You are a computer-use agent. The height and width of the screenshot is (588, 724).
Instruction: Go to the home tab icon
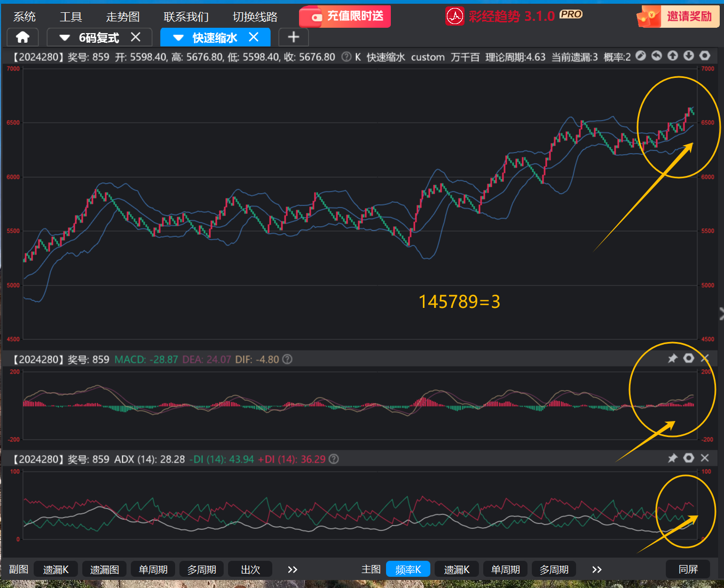click(22, 37)
